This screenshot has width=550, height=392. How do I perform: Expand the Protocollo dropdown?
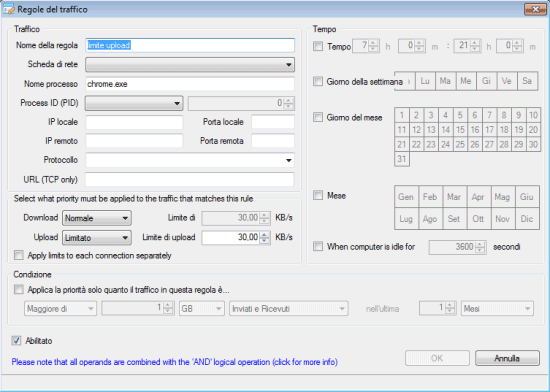click(190, 160)
